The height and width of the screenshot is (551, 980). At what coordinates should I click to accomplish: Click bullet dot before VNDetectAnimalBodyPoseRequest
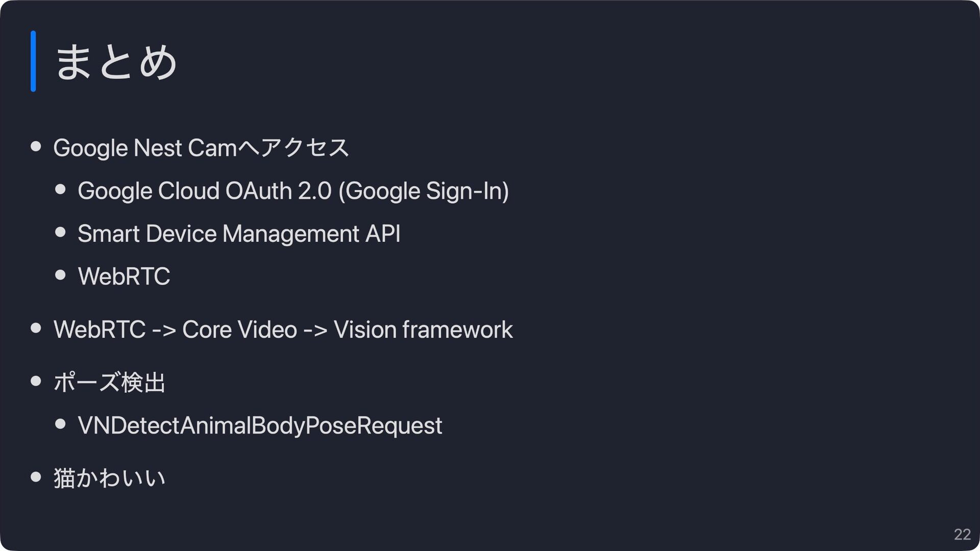pyautogui.click(x=60, y=424)
